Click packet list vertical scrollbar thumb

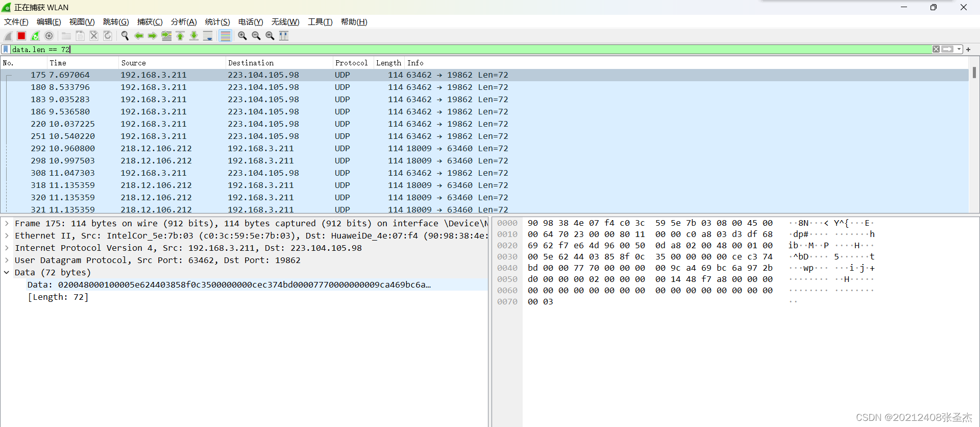974,73
